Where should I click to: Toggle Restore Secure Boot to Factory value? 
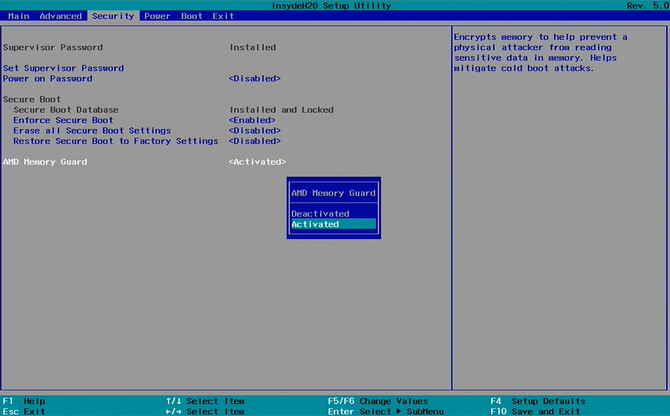tap(254, 141)
